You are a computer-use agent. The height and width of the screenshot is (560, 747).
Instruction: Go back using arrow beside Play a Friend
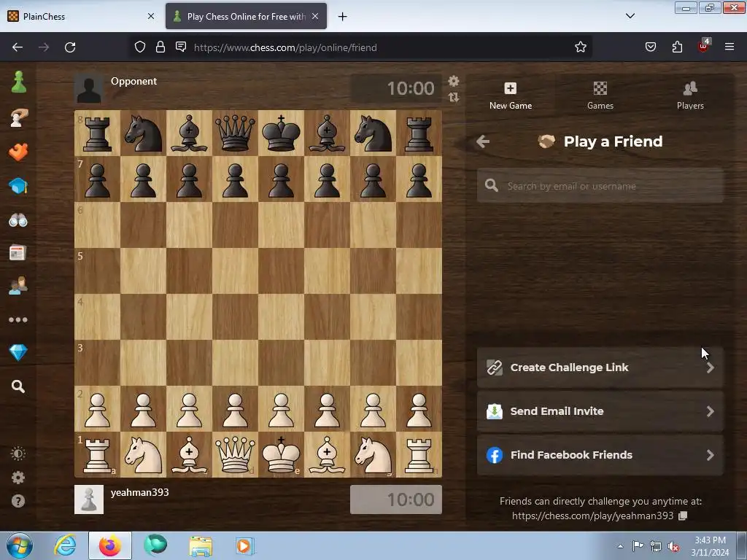click(x=483, y=141)
